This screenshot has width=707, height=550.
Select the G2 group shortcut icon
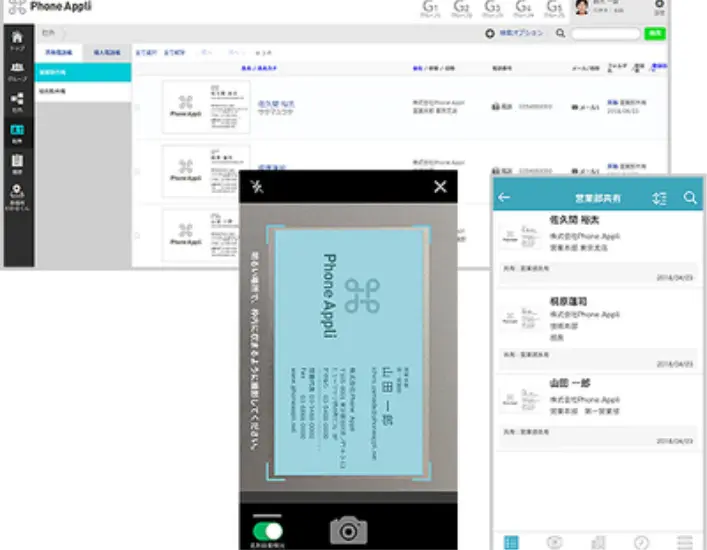point(461,7)
